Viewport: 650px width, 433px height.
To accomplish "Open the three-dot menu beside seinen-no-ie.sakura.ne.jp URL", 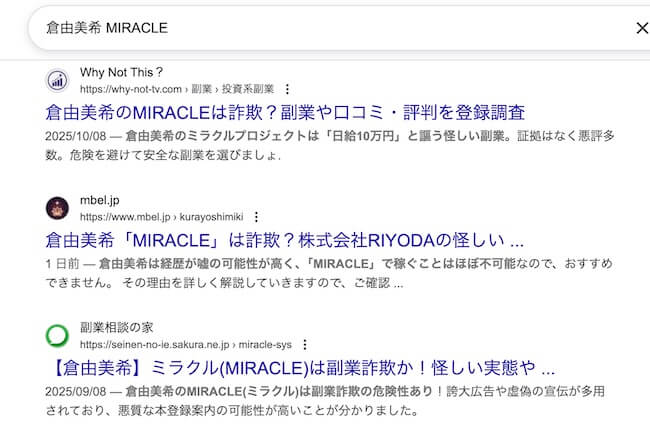I will [305, 344].
